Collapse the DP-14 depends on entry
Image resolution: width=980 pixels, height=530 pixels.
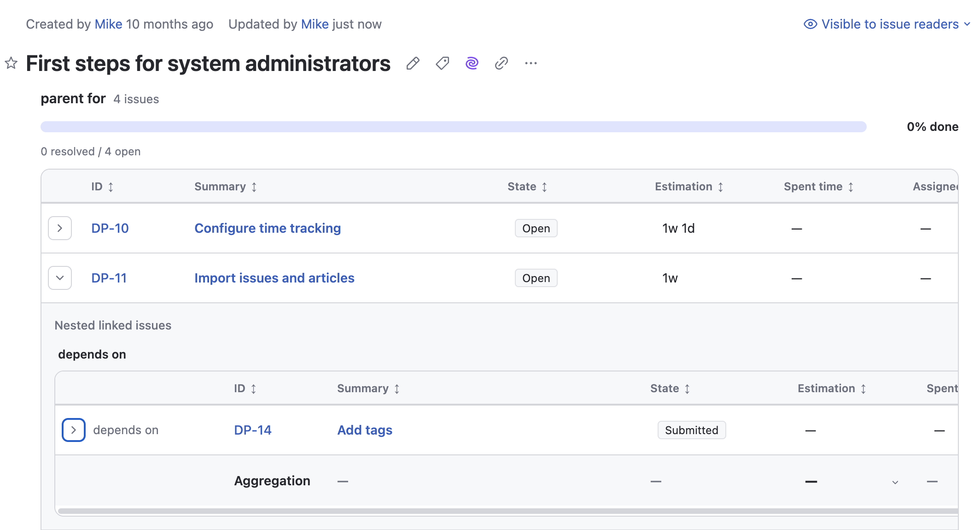[x=74, y=430]
